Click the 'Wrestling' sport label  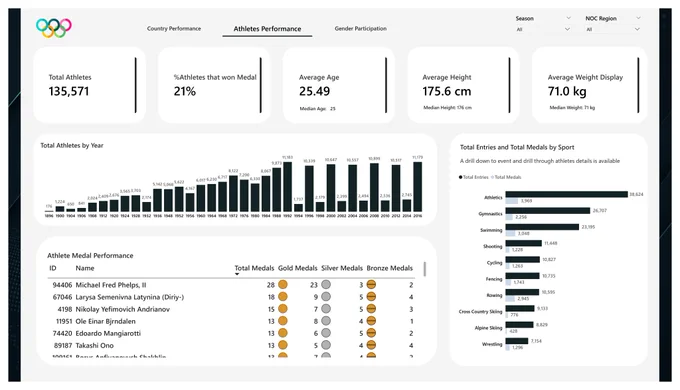(x=492, y=344)
